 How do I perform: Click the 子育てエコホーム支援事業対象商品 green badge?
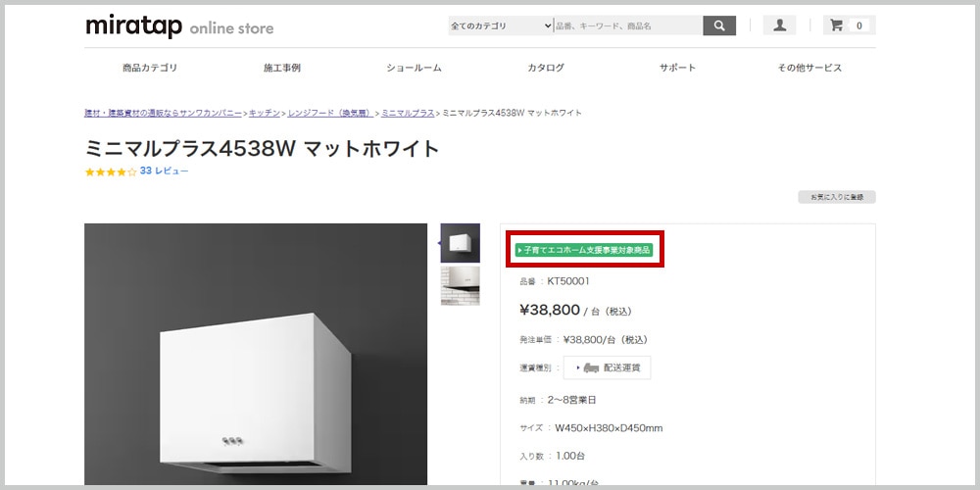[584, 250]
